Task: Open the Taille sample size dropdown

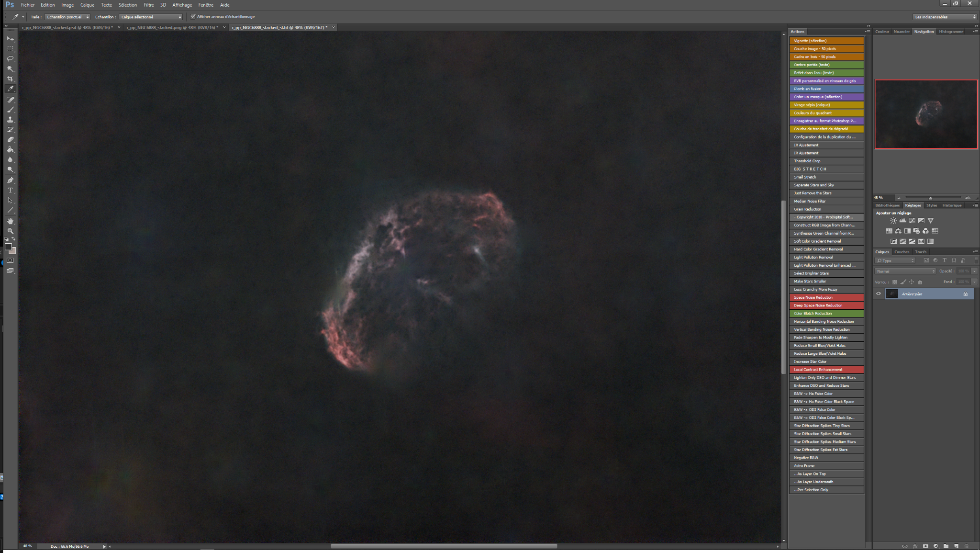Action: (67, 17)
